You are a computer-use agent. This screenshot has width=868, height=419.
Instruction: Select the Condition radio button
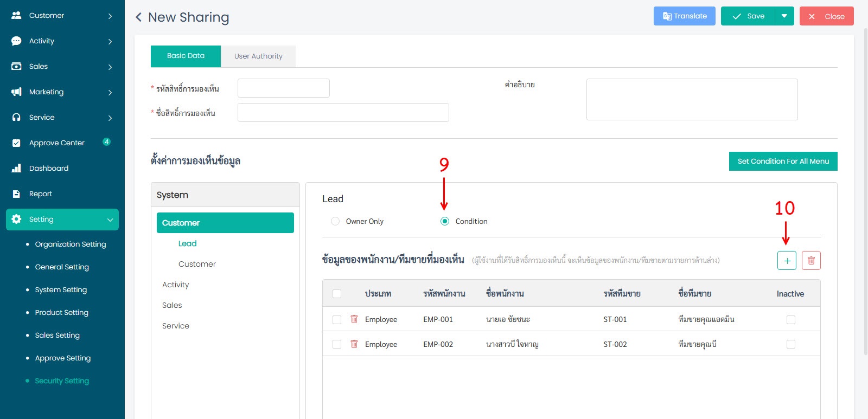(x=445, y=221)
